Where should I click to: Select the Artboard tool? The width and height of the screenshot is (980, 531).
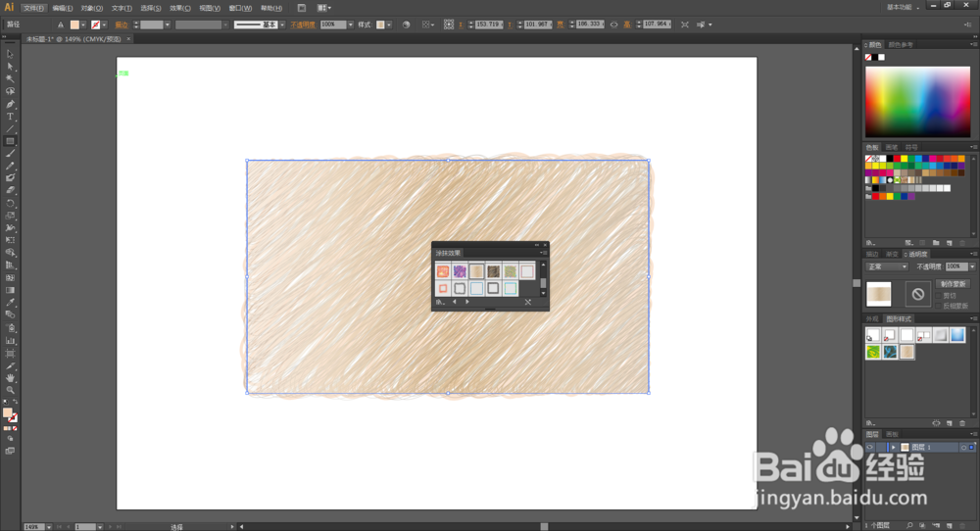(10, 353)
